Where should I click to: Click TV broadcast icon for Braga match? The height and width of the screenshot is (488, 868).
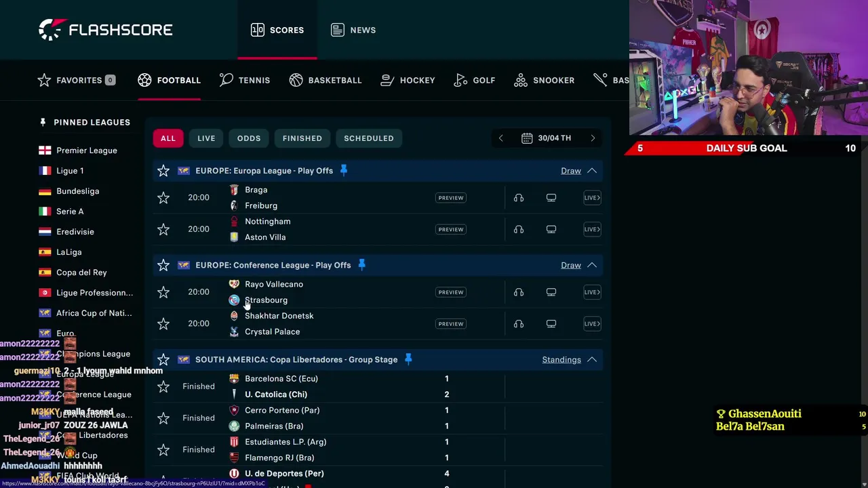point(551,198)
